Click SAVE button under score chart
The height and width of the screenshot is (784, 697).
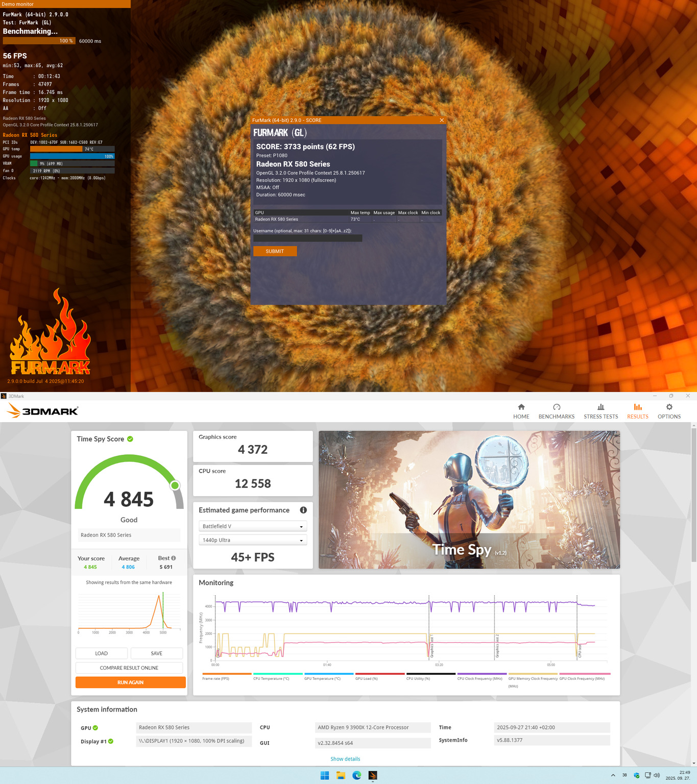point(157,653)
